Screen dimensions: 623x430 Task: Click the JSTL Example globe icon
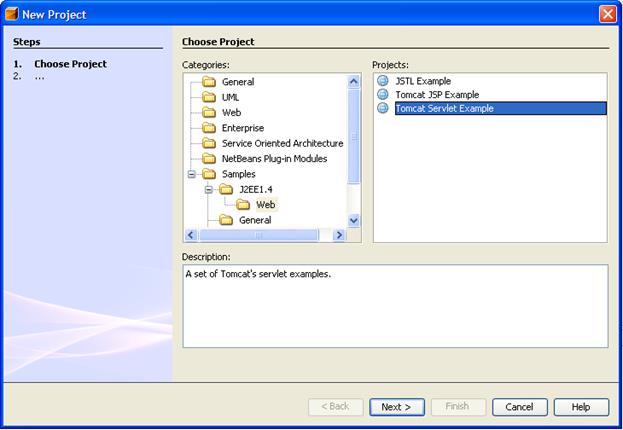coord(382,81)
